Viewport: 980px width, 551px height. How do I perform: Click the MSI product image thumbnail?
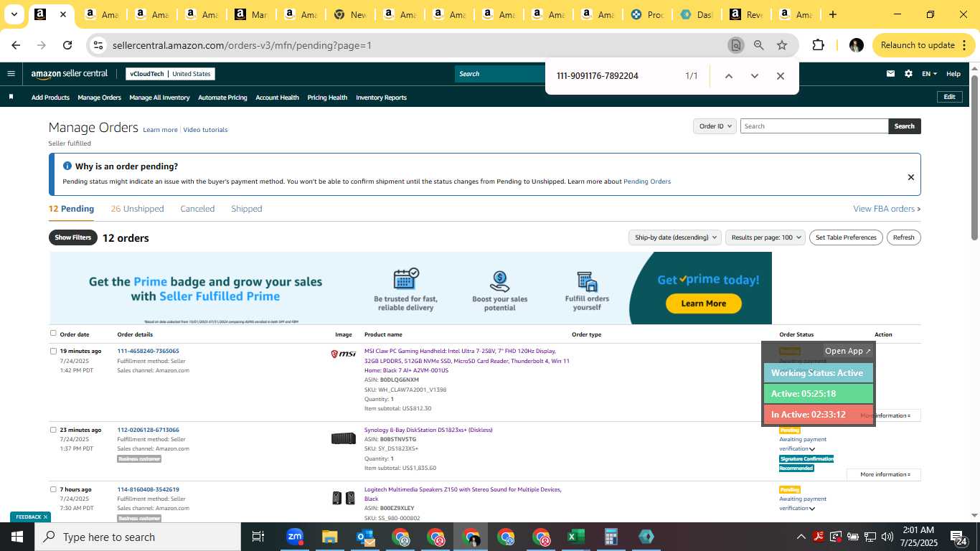[x=343, y=354]
